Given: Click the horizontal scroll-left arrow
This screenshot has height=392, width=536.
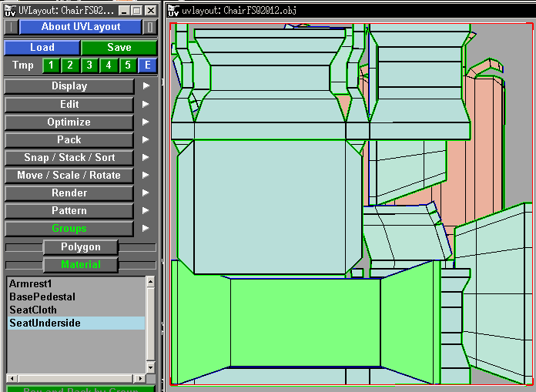Looking at the screenshot, I should (x=12, y=378).
